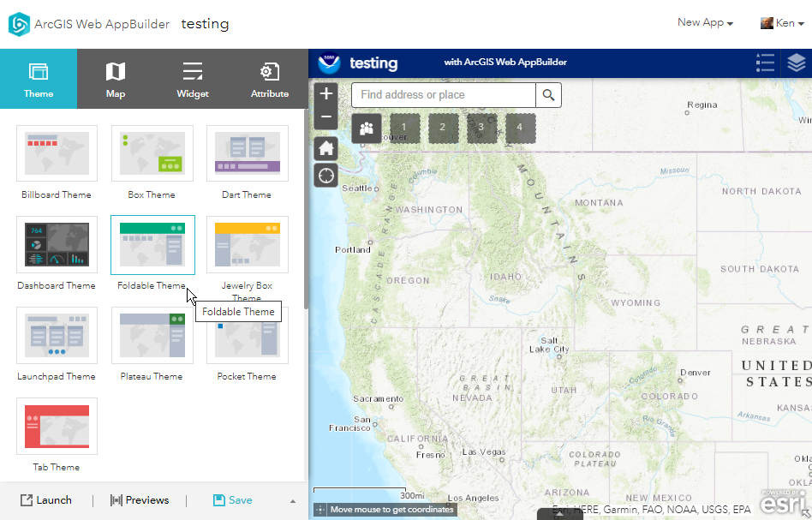This screenshot has width=812, height=520.
Task: Click widget placeholder 4
Action: point(519,128)
